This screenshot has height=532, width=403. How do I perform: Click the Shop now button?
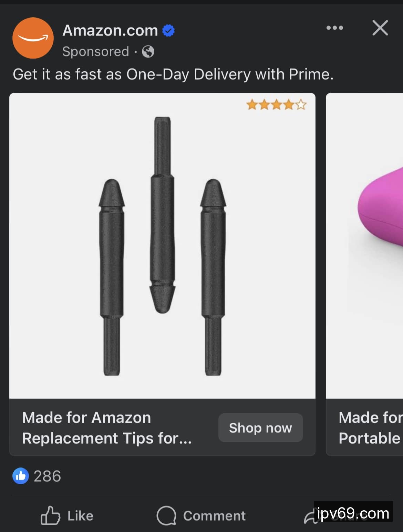click(x=261, y=428)
